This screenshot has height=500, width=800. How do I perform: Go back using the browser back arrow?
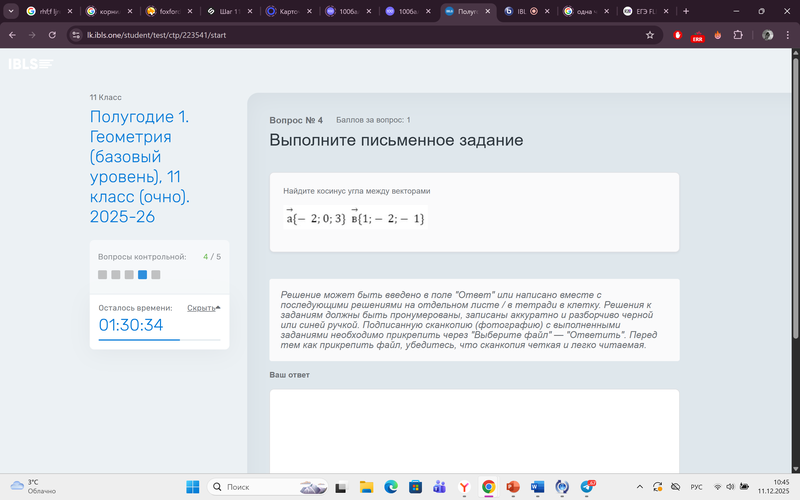[12, 34]
